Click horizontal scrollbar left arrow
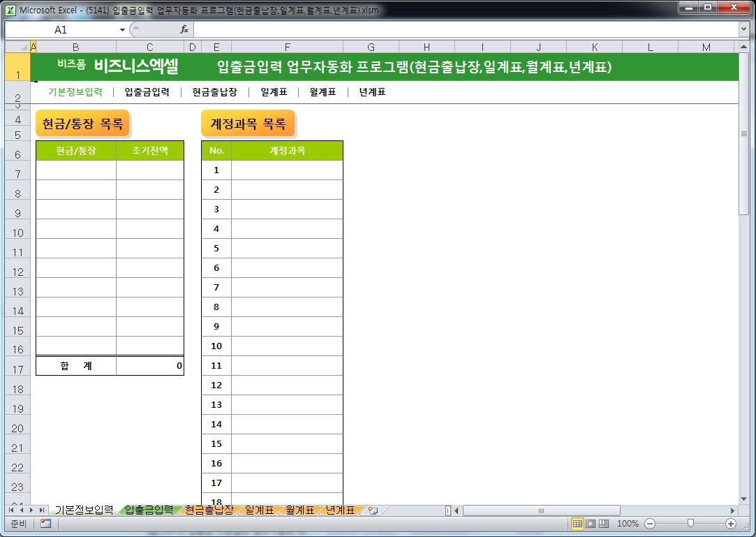This screenshot has height=537, width=756. 457,510
